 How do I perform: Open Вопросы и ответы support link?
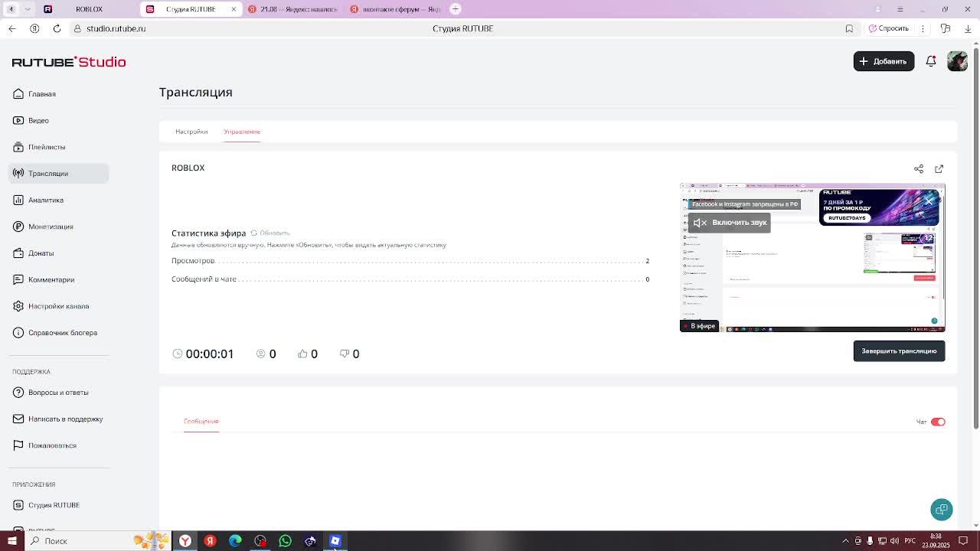[51, 393]
